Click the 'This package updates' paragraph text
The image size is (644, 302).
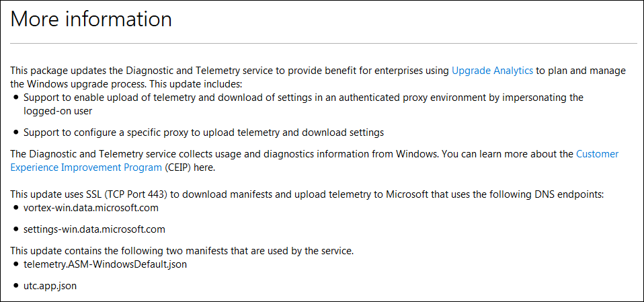tap(318, 77)
